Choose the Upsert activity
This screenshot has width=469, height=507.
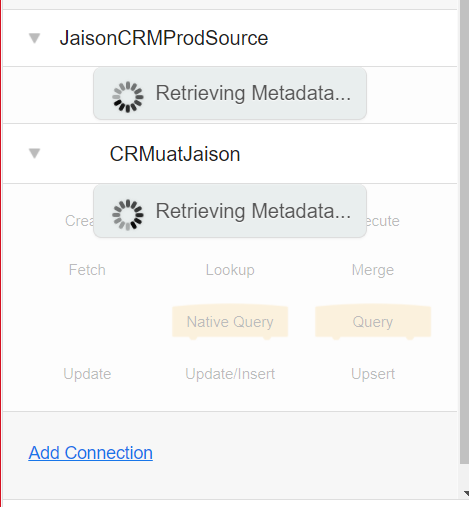pos(373,374)
